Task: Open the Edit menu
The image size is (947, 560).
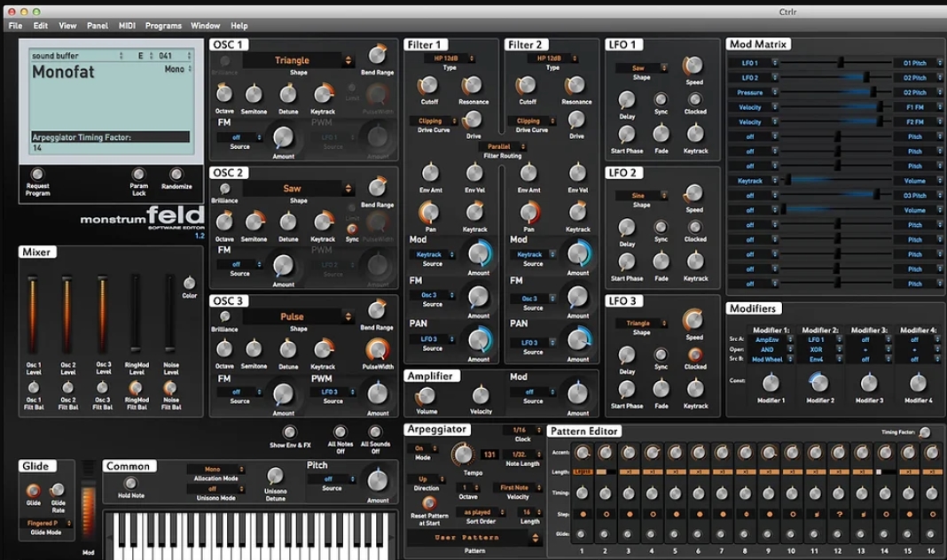Action: [41, 26]
